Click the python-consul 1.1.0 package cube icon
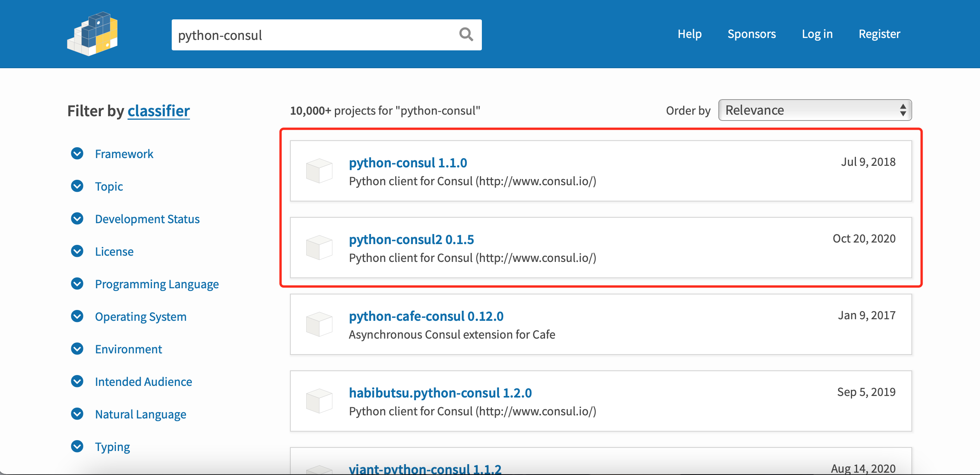The image size is (980, 475). click(319, 170)
